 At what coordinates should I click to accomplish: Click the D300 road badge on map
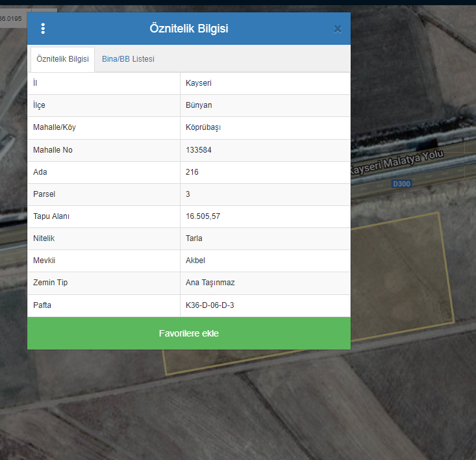[x=401, y=184]
